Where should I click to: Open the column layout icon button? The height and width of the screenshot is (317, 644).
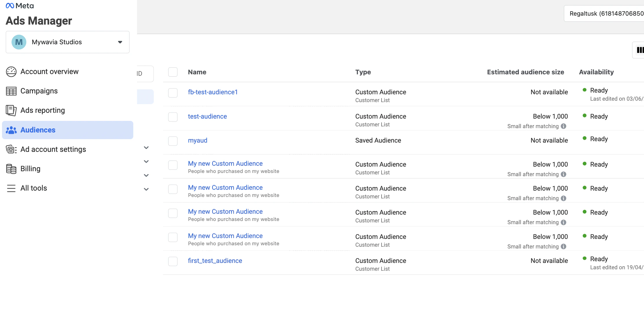point(639,50)
